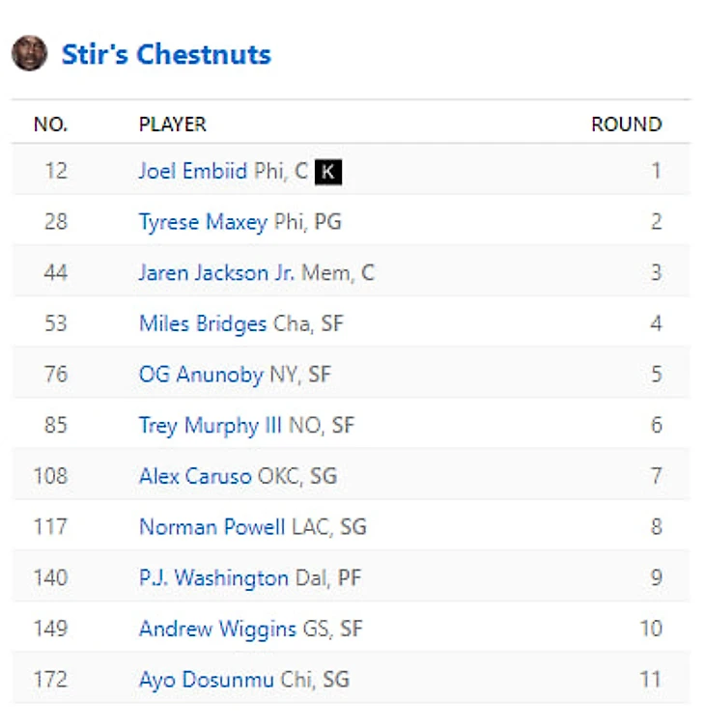Click pick number 12 in first row
This screenshot has height=728, width=705.
pyautogui.click(x=55, y=172)
